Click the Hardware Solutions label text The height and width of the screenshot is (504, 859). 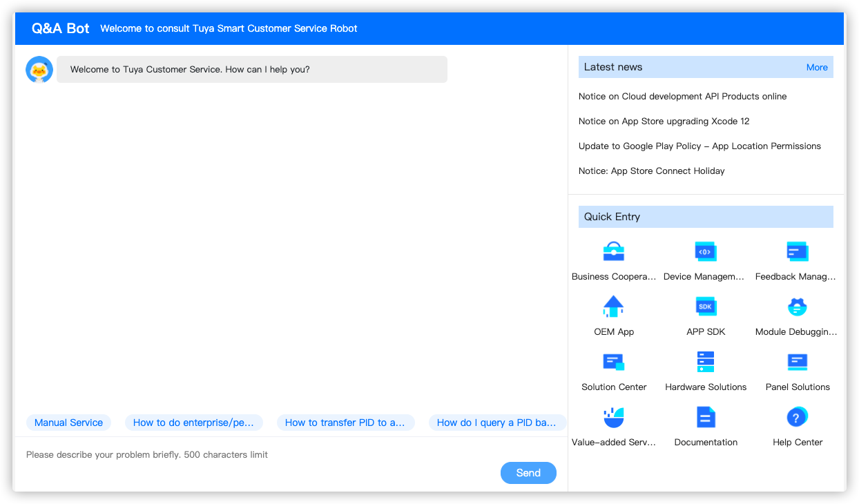tap(706, 387)
